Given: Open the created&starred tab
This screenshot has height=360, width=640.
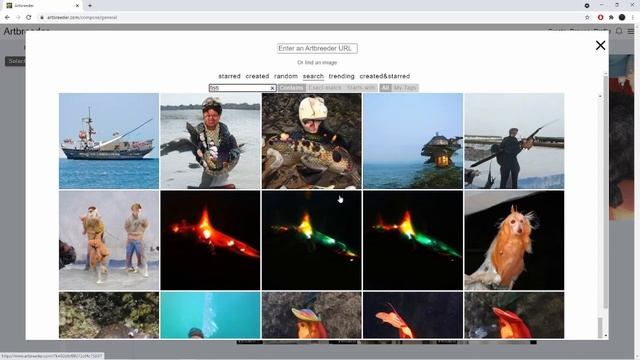Looking at the screenshot, I should 384,76.
